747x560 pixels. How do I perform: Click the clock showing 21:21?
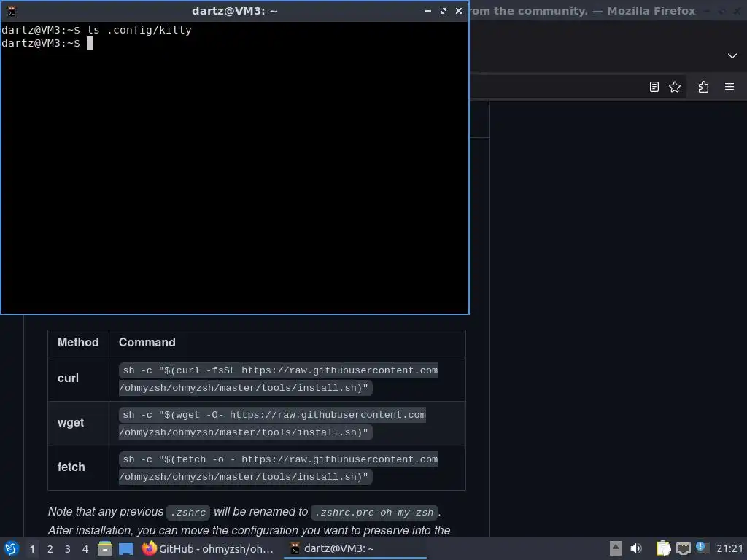point(729,548)
